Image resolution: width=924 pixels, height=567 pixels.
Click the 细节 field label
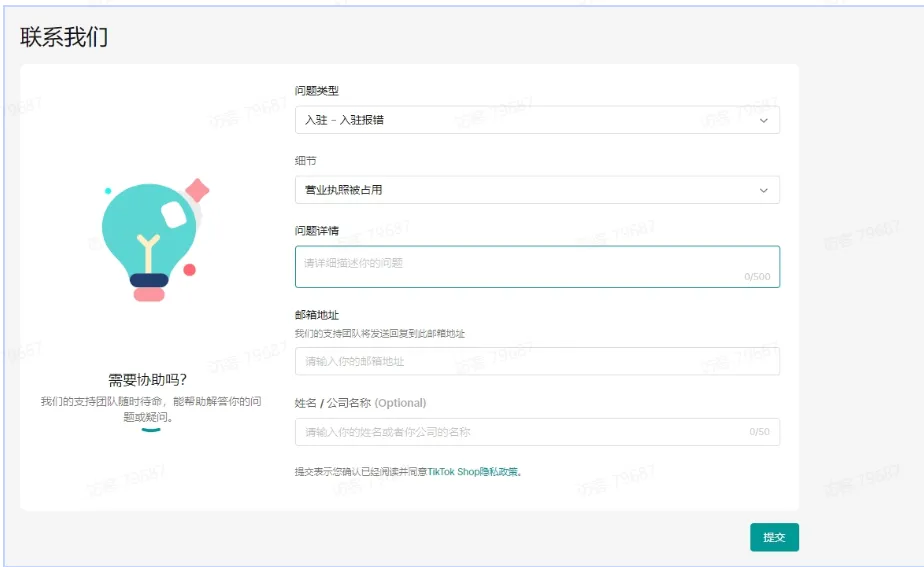click(x=305, y=161)
